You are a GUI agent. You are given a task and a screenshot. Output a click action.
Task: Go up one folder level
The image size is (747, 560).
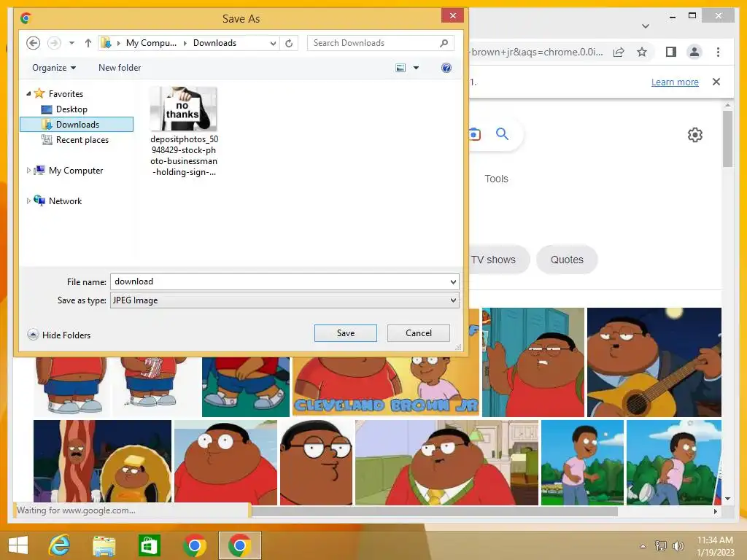pos(88,43)
